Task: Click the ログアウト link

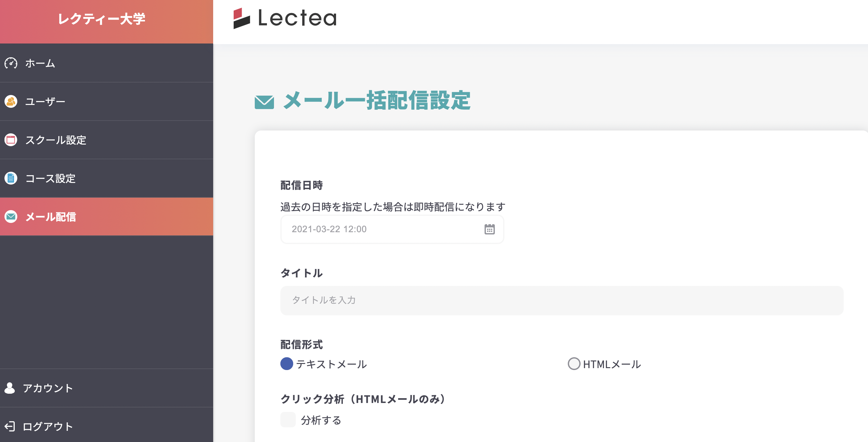Action: [47, 426]
